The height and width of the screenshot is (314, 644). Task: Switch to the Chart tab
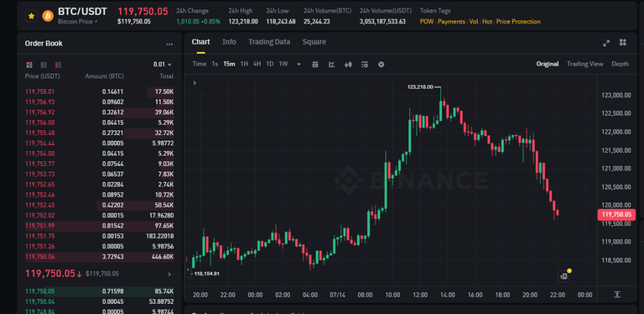coord(200,42)
